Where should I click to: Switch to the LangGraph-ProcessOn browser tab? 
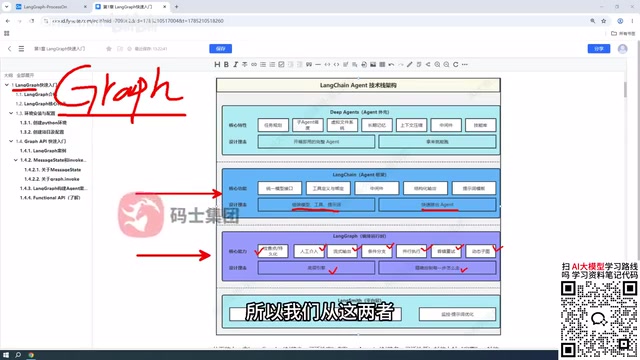click(x=51, y=7)
